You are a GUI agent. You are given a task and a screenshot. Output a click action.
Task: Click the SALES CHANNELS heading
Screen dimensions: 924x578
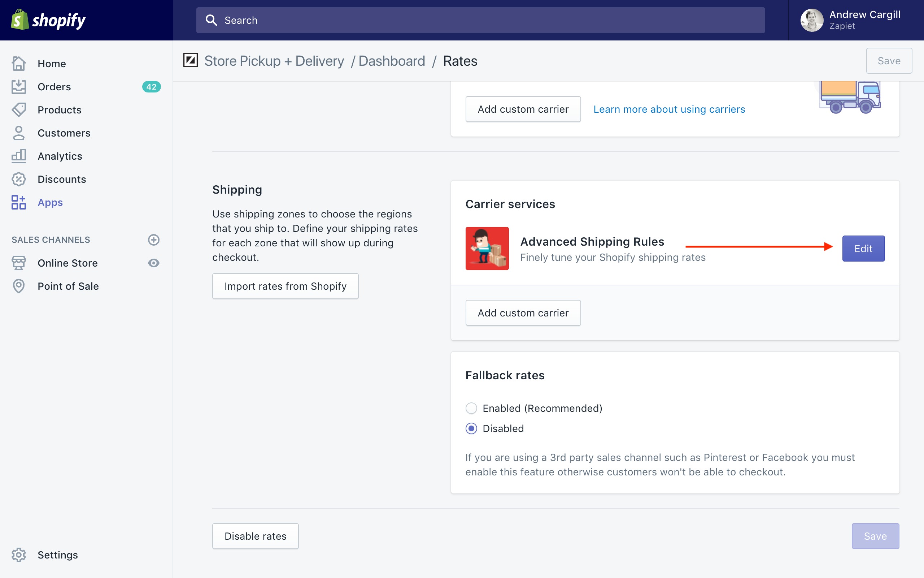pyautogui.click(x=51, y=240)
